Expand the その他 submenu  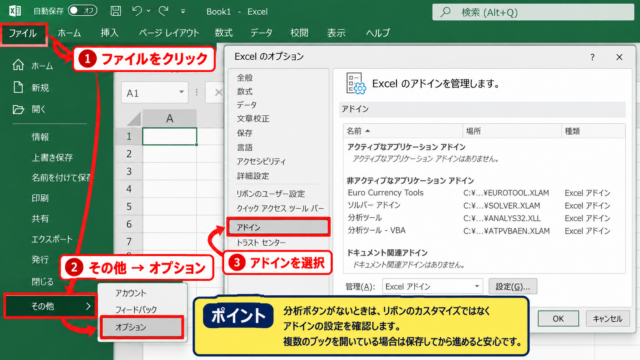pyautogui.click(x=50, y=306)
